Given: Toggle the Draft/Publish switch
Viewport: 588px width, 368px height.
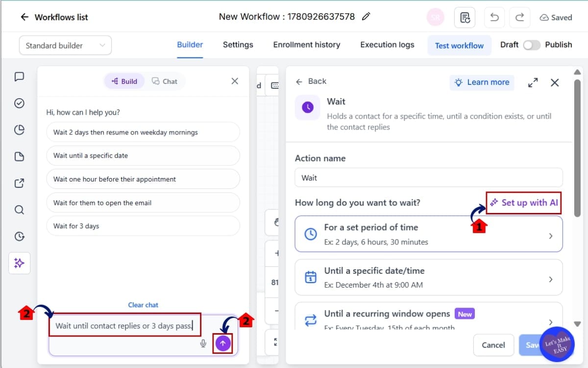Looking at the screenshot, I should point(532,45).
